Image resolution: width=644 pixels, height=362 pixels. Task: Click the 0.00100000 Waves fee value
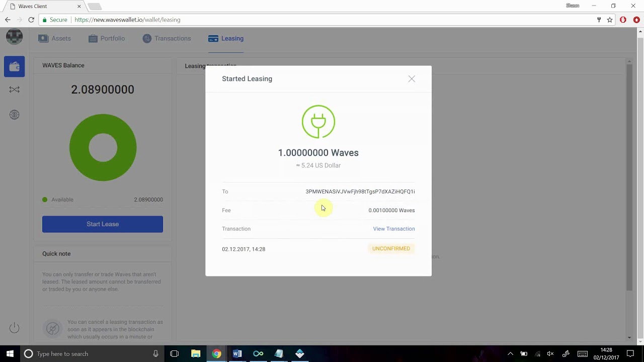[391, 210]
